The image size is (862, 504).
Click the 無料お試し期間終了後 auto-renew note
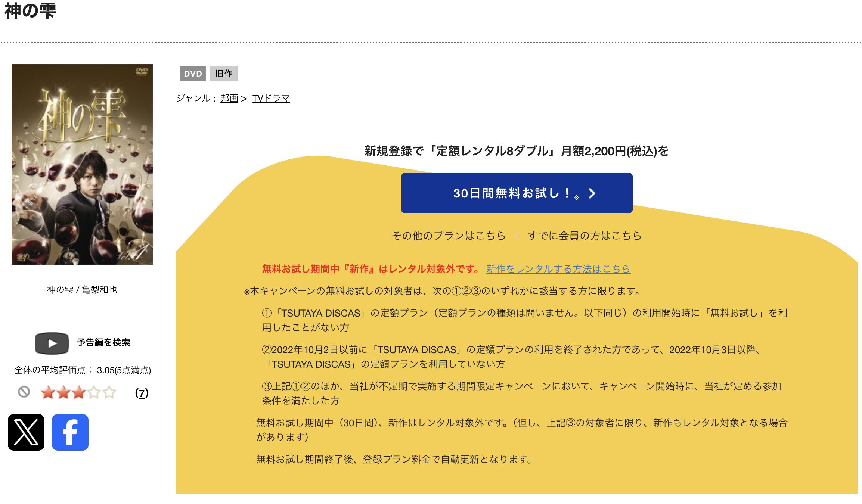pyautogui.click(x=395, y=459)
